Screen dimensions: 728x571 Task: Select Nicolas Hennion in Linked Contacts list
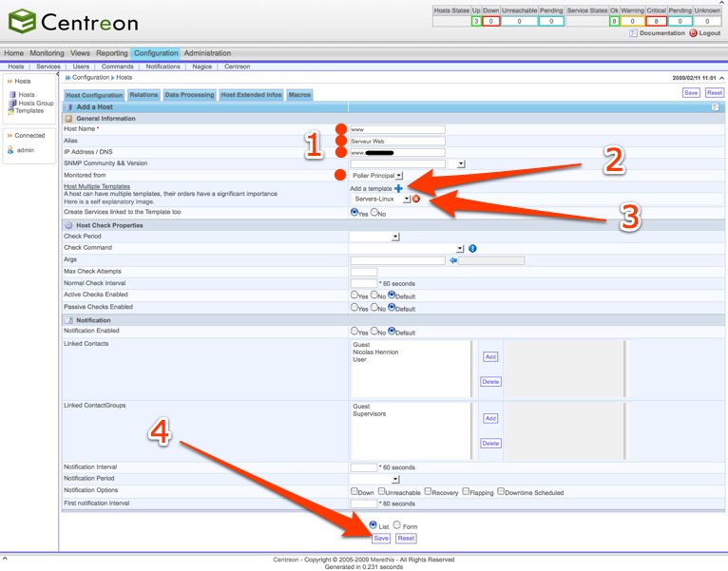[375, 352]
